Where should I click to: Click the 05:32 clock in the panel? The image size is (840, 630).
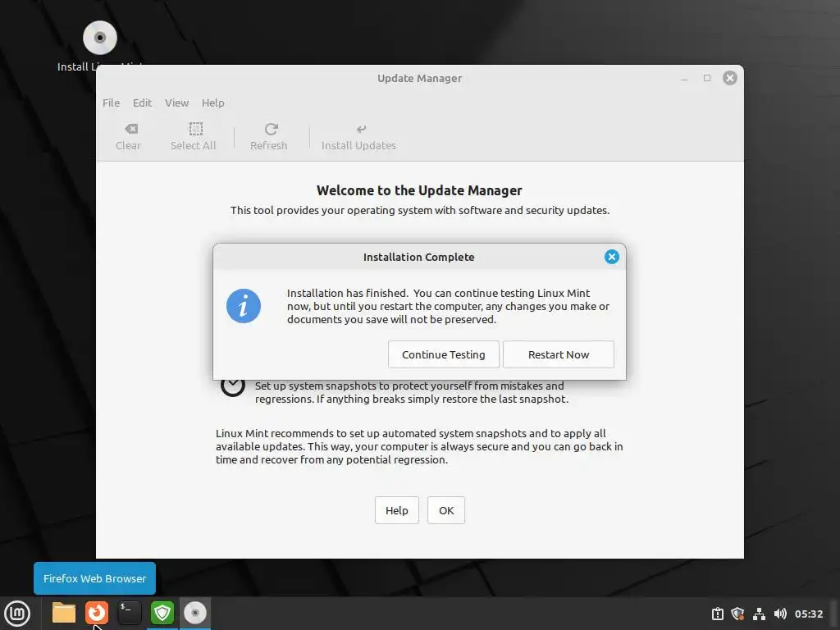[x=808, y=614]
